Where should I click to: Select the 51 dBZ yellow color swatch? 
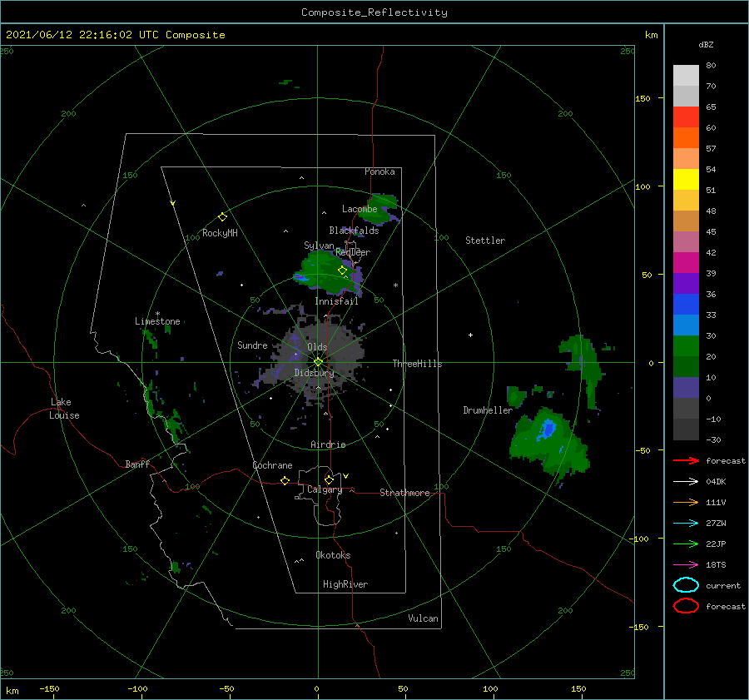point(686,180)
